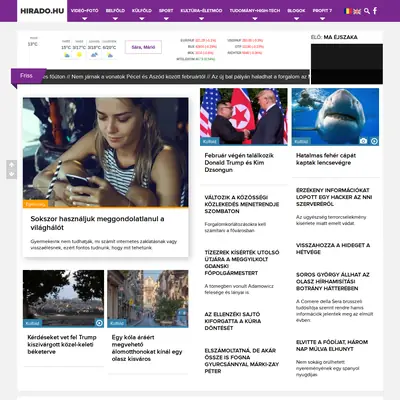The height and width of the screenshot is (400, 400).
Task: Expand the BLOGOK dropdown arrow
Action: coord(296,19)
